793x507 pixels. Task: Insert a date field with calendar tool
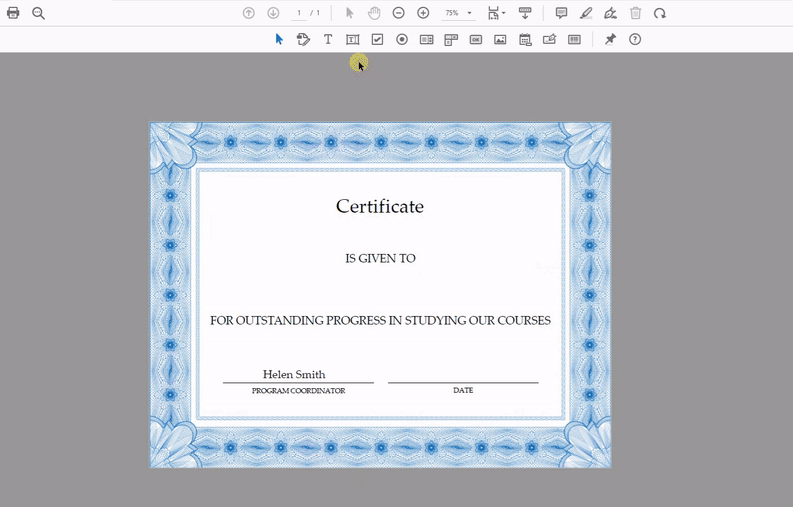525,39
